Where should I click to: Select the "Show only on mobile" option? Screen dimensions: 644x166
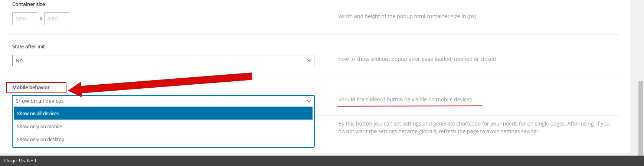tap(40, 127)
